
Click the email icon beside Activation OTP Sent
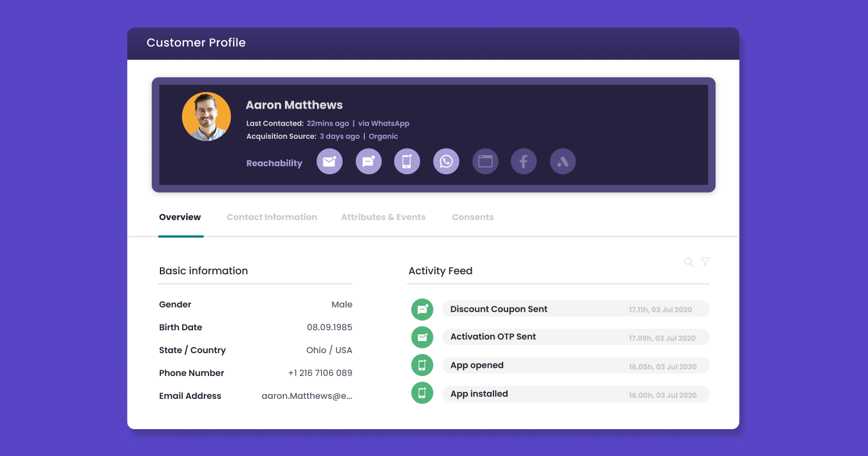tap(422, 337)
